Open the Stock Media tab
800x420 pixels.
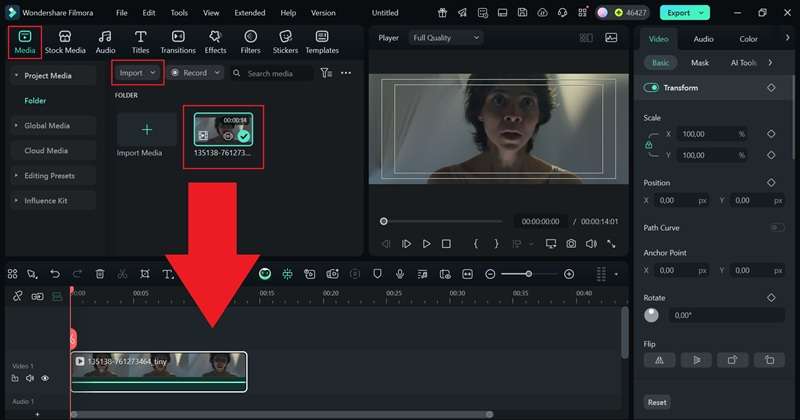point(65,42)
